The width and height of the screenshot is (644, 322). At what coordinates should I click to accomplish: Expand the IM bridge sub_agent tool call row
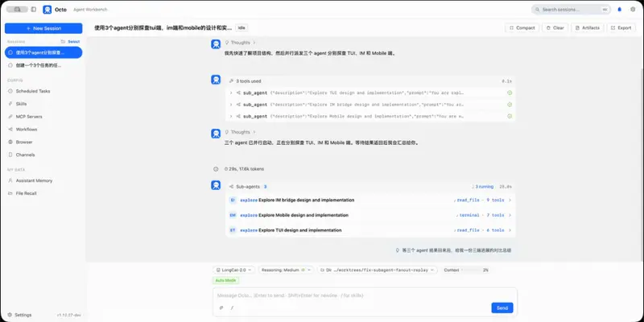(370, 105)
